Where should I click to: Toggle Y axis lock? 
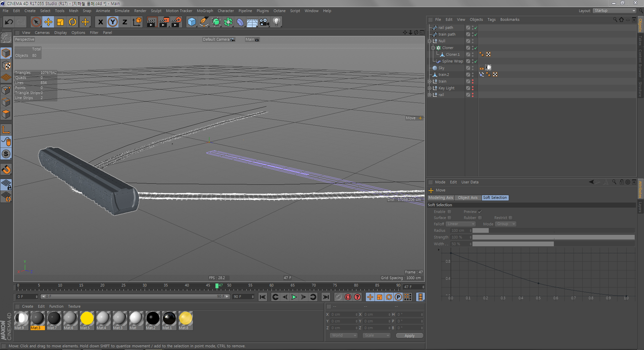point(113,22)
